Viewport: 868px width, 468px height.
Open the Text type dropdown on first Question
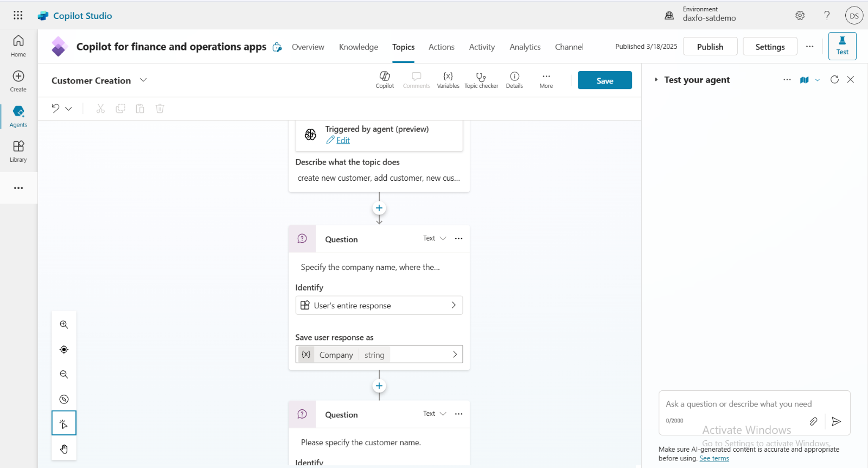tap(435, 238)
